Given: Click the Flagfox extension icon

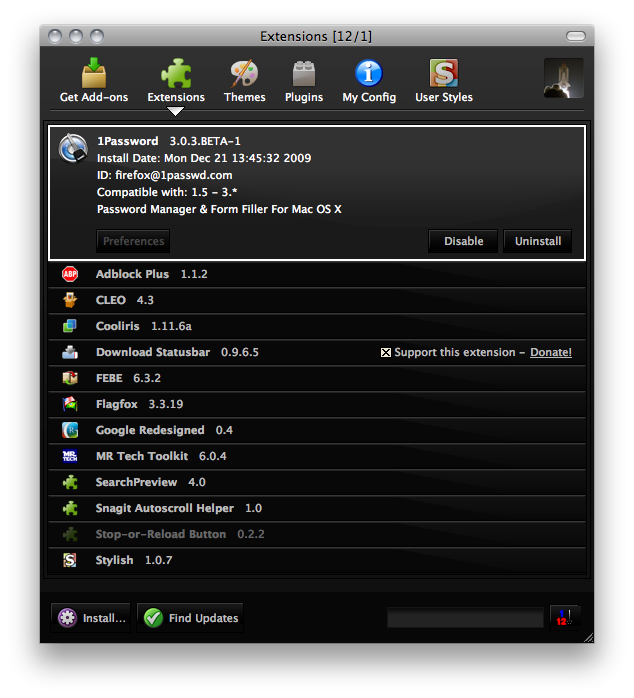Looking at the screenshot, I should click(x=70, y=404).
